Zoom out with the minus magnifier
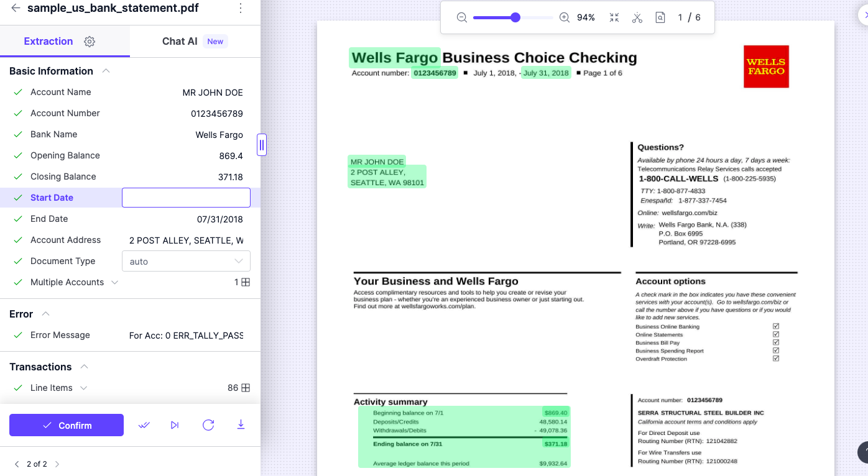868x476 pixels. (x=462, y=17)
